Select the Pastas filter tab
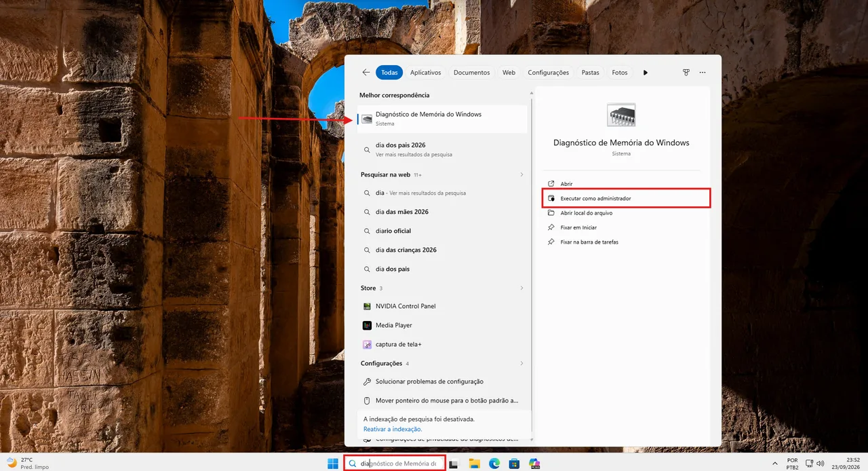This screenshot has height=471, width=868. [591, 73]
